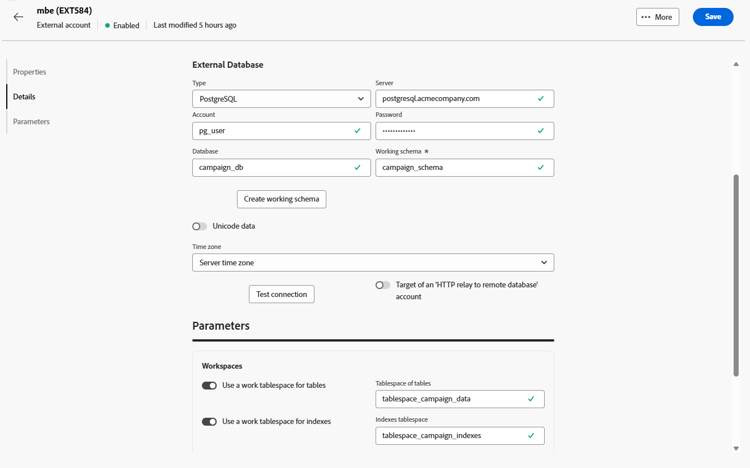The image size is (750, 468).
Task: Click the back arrow icon
Action: [x=18, y=17]
